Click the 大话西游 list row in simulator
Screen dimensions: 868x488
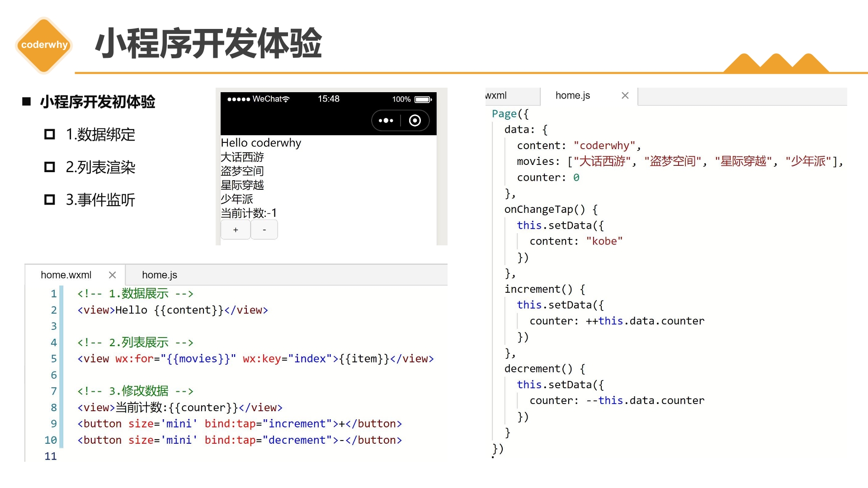242,157
